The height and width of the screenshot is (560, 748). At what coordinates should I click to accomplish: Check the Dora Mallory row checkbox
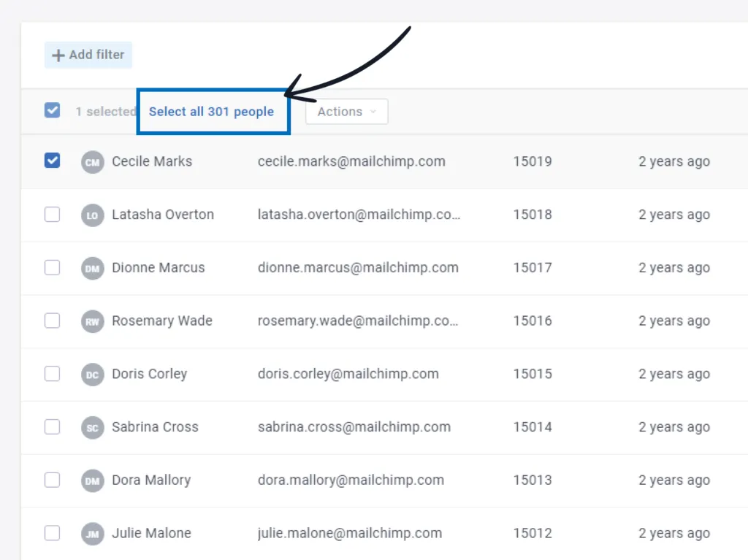(x=53, y=480)
